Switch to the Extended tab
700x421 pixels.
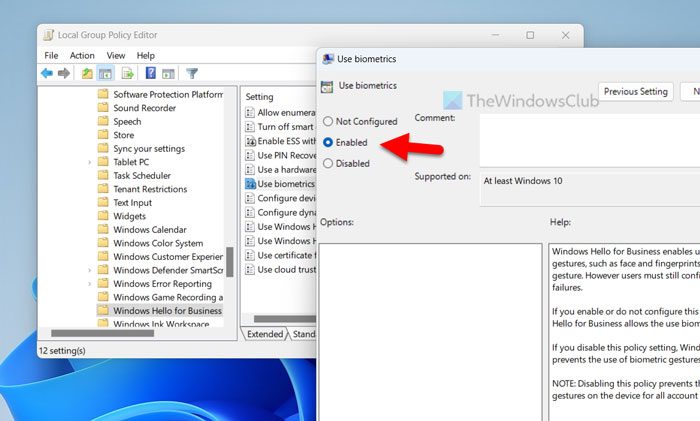[264, 334]
